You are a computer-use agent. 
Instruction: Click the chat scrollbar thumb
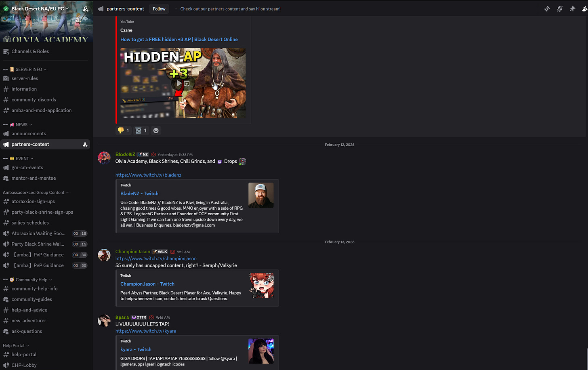586,359
